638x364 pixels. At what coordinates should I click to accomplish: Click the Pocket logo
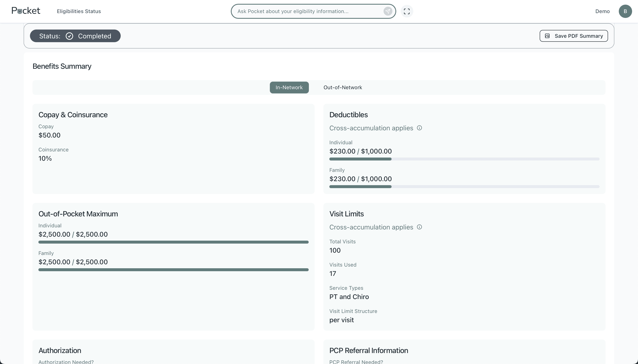coord(26,11)
